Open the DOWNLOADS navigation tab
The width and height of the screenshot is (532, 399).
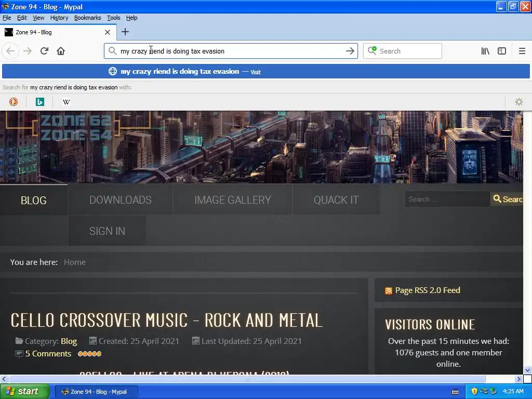coord(121,200)
